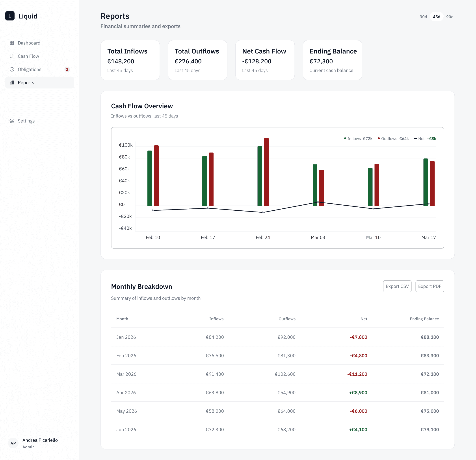Click the Dashboard grid icon
Screen dimensions: 476x460
tap(12, 43)
